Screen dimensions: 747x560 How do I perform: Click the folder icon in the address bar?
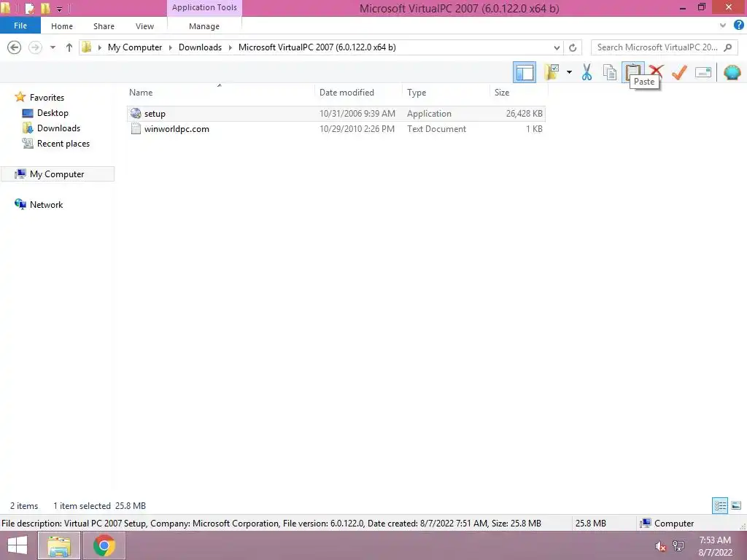click(87, 47)
